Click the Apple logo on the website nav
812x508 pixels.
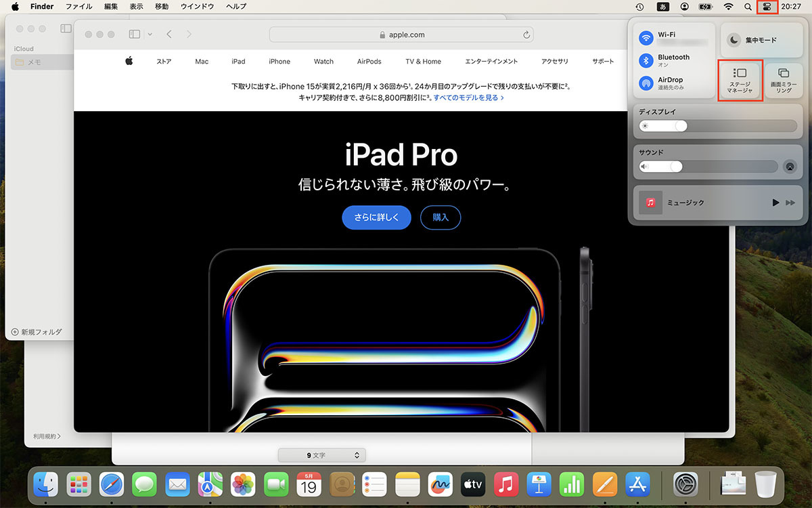pos(129,61)
